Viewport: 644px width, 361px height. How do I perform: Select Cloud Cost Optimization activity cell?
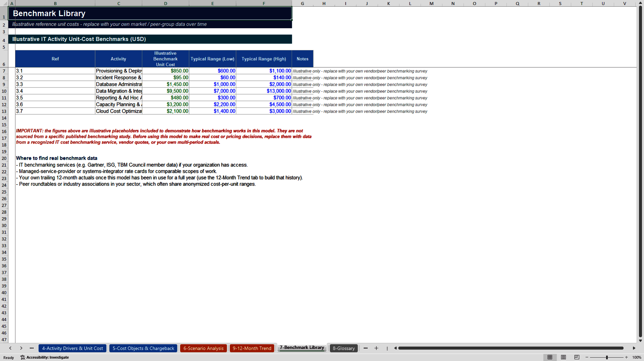click(118, 111)
